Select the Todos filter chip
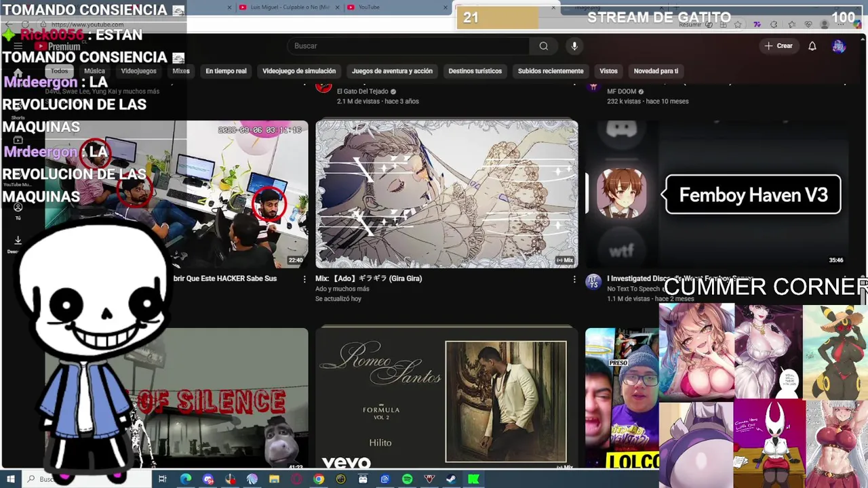Image resolution: width=868 pixels, height=488 pixels. pos(60,71)
